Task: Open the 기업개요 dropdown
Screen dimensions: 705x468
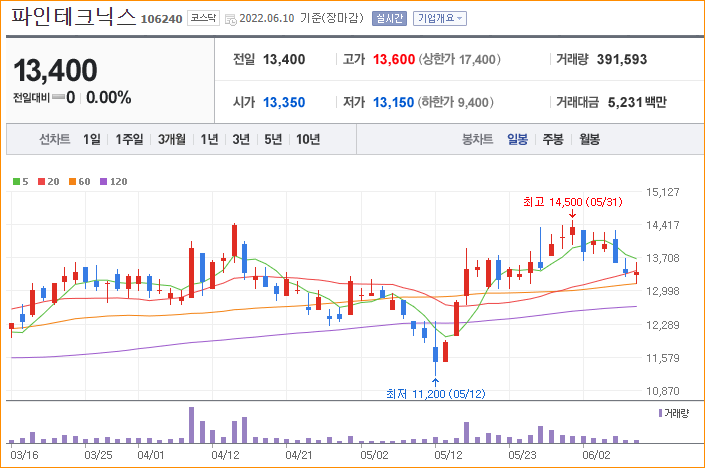Action: pyautogui.click(x=440, y=18)
